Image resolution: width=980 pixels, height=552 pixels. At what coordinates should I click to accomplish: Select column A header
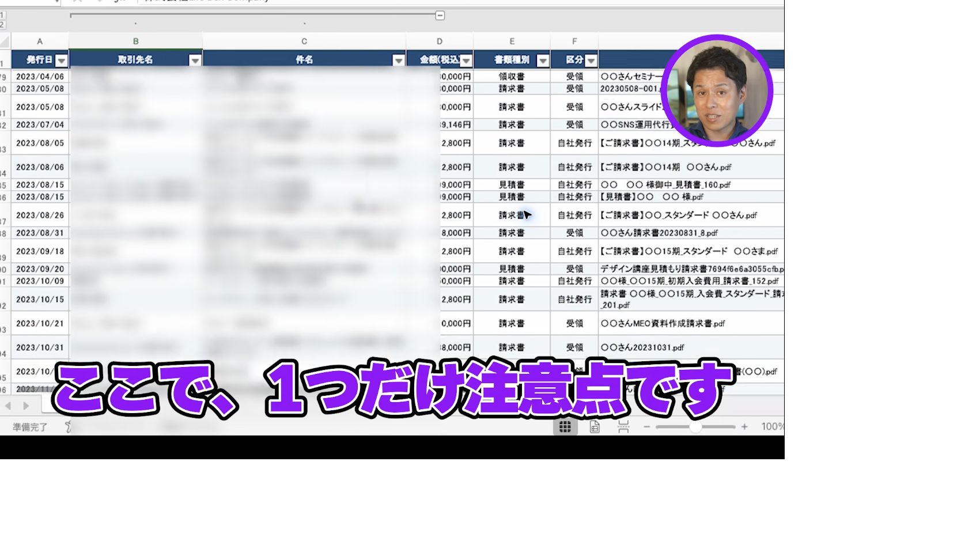pyautogui.click(x=40, y=41)
